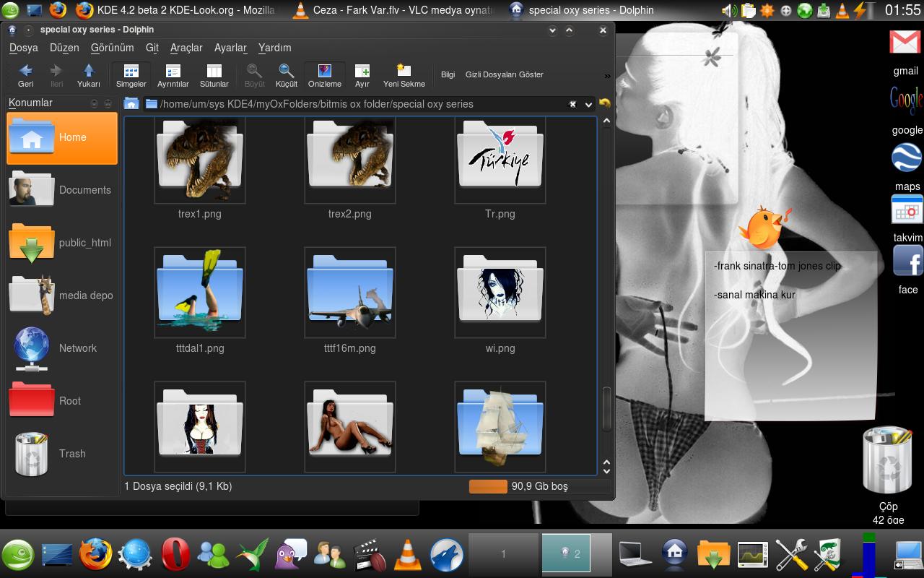Click the Dolphin window menu icon in titlebar
924x578 pixels.
point(12,30)
